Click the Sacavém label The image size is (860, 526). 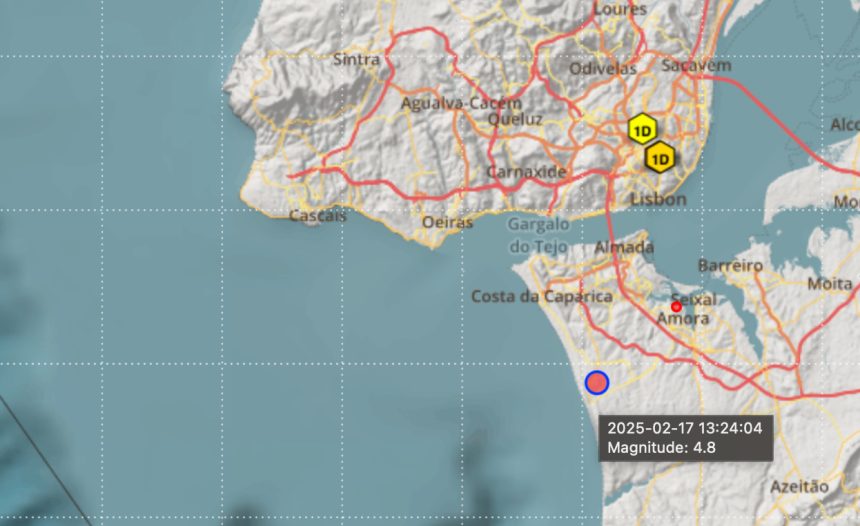coord(697,65)
